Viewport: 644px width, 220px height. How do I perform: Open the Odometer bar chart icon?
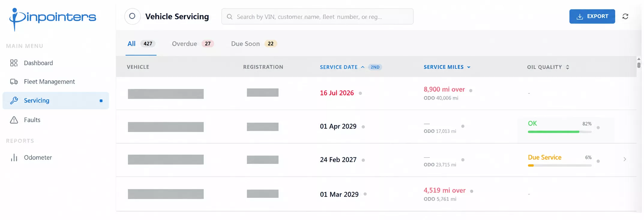tap(14, 158)
